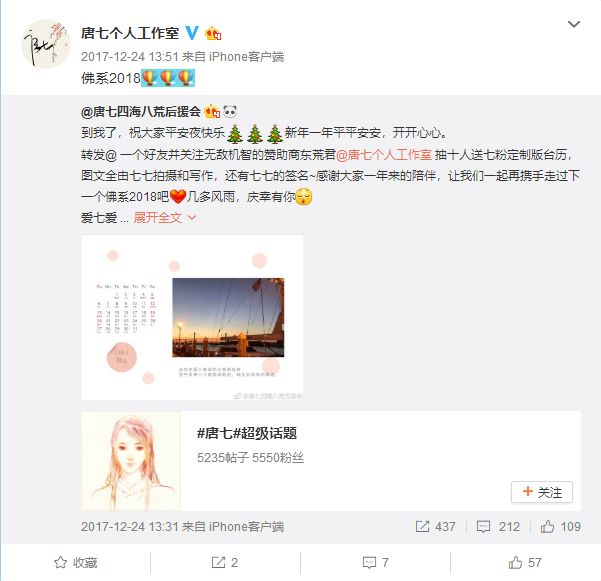Expand full text with 展开全文
The width and height of the screenshot is (601, 581).
(x=165, y=218)
